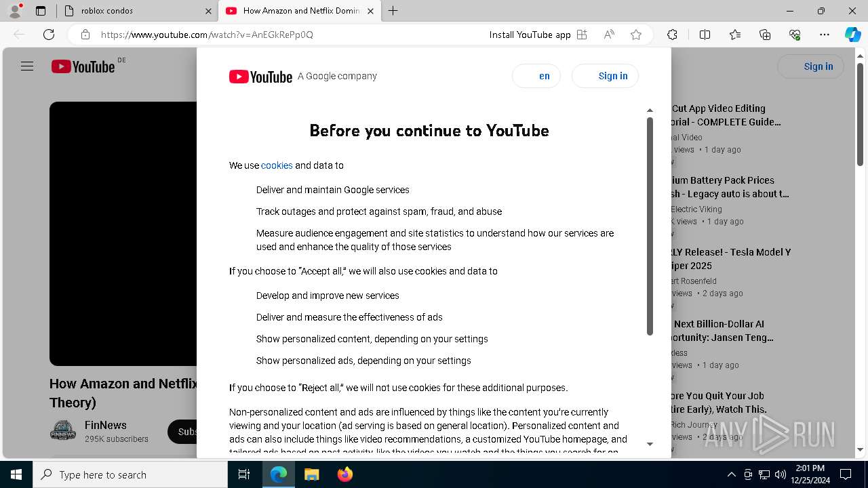
Task: Toggle the Split screen icon
Action: (705, 35)
